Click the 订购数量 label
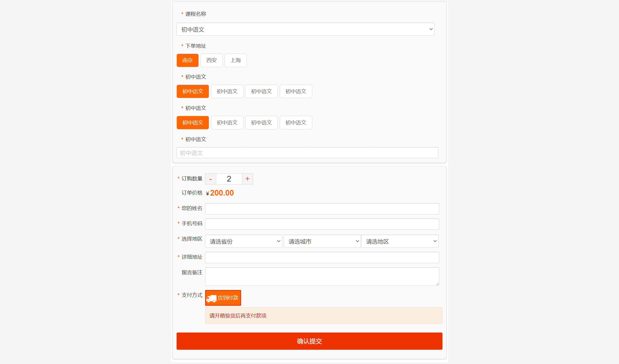 point(192,179)
